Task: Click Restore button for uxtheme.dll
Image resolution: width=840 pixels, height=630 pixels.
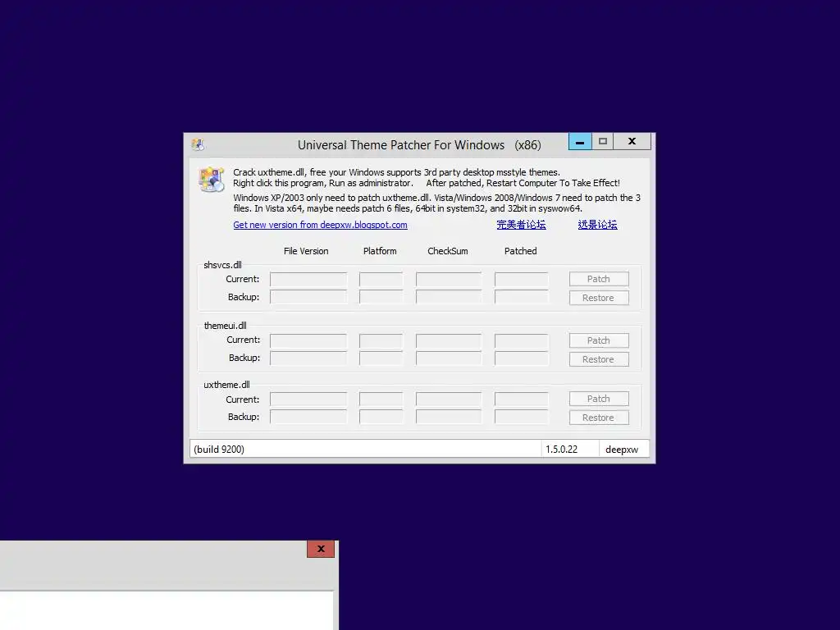Action: tap(598, 418)
